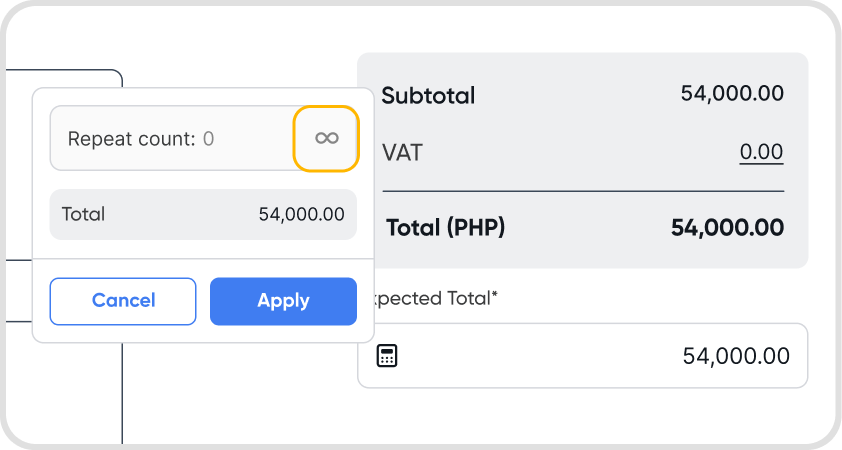Click the popup's Total amount 54,000.00
842x450 pixels.
pyautogui.click(x=301, y=214)
